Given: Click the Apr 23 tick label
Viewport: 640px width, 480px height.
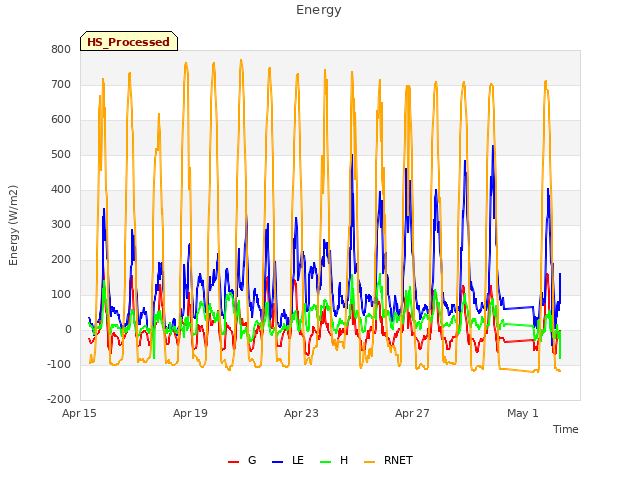Looking at the screenshot, I should [x=301, y=413].
